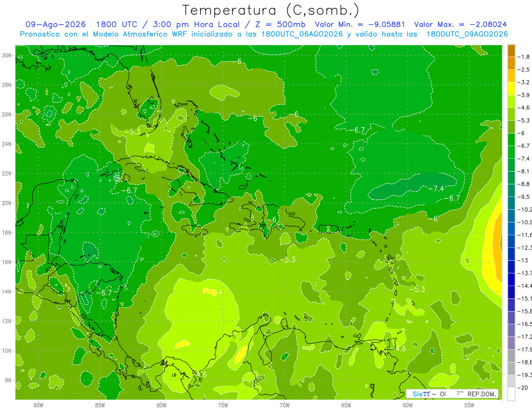Click the 26N latitude axis label
532x411 pixels.
(x=7, y=114)
